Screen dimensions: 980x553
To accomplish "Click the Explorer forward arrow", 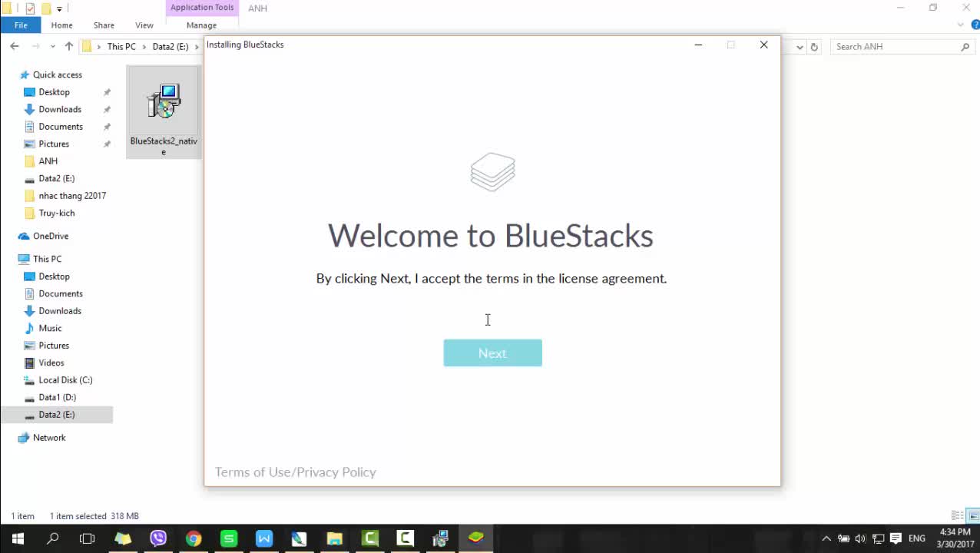I will pos(35,46).
